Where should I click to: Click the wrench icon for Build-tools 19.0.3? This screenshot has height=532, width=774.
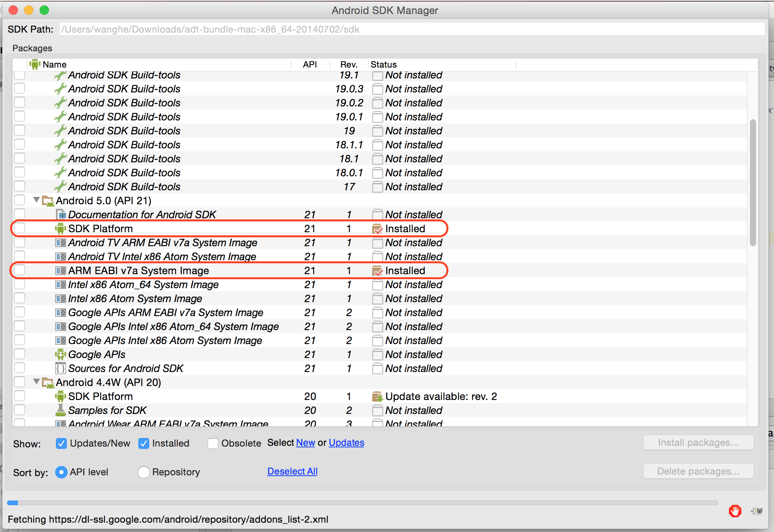[60, 89]
